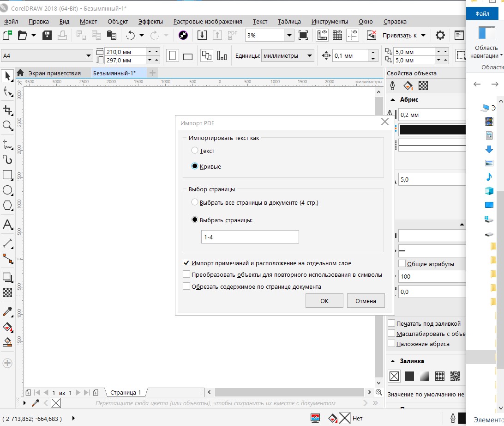Select the Text tool
The image size is (504, 426).
[7, 225]
